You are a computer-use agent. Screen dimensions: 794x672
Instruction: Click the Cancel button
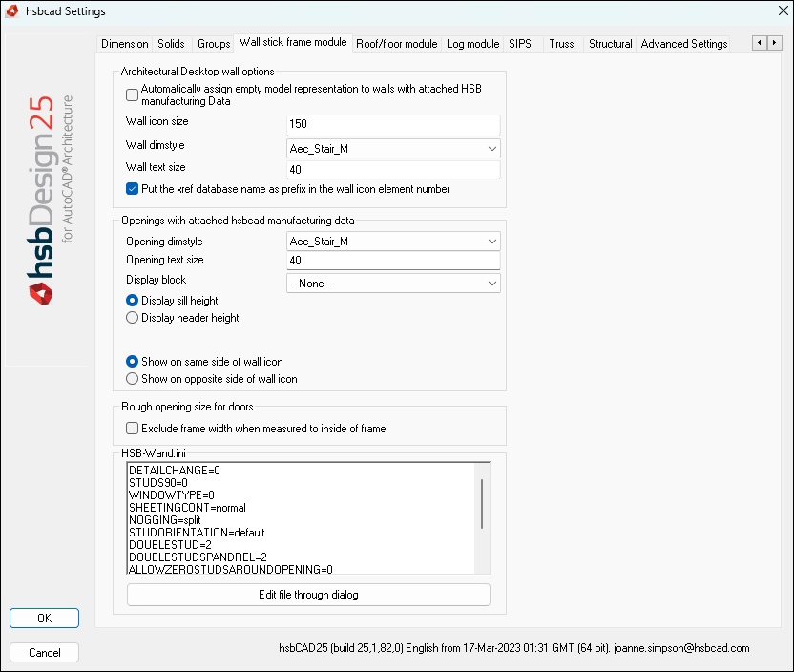[44, 653]
